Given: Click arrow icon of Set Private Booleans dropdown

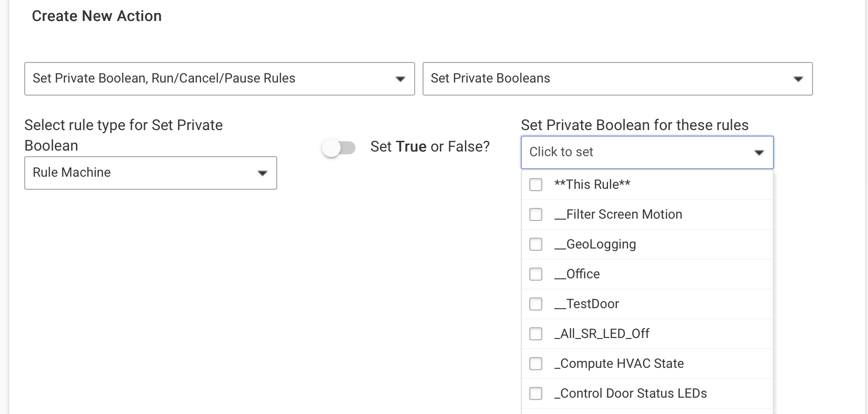Looking at the screenshot, I should click(798, 79).
